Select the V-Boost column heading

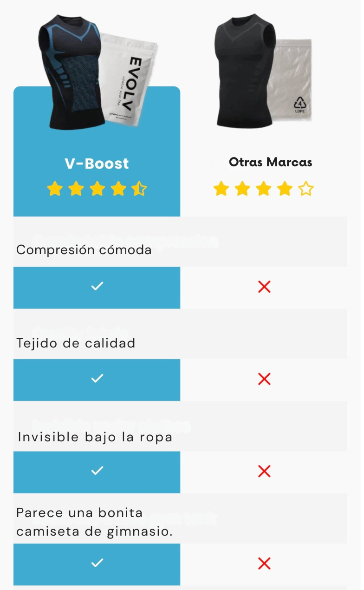tap(97, 164)
